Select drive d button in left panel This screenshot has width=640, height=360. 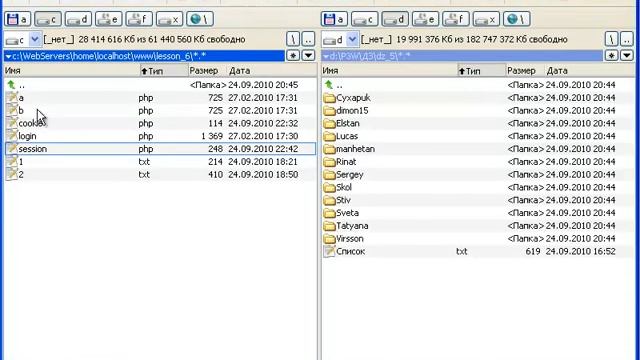78,19
